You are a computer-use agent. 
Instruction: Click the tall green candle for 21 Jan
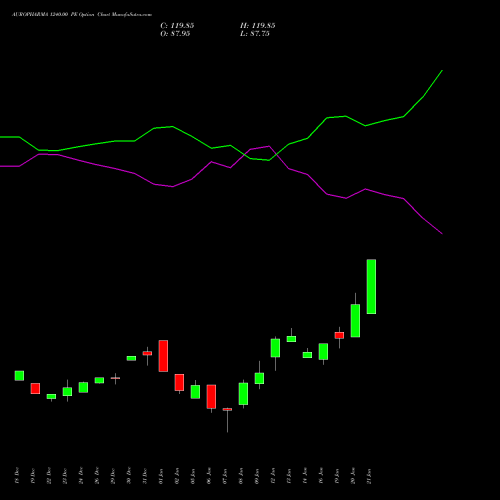(x=371, y=286)
